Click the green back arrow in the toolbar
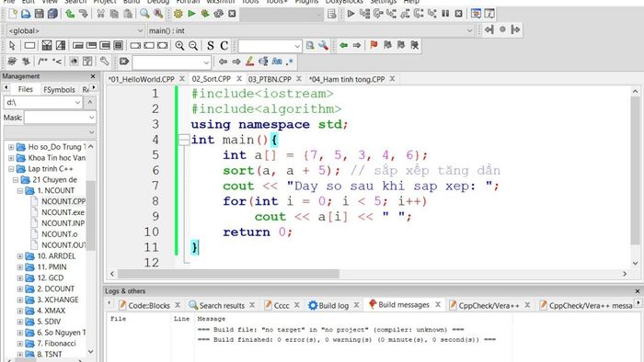The width and height of the screenshot is (644, 362). (x=344, y=46)
